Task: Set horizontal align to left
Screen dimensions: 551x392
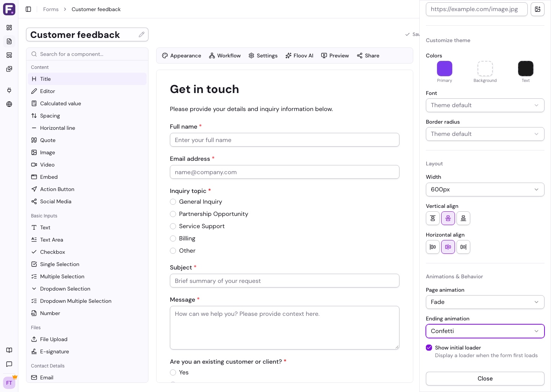Action: [x=433, y=247]
